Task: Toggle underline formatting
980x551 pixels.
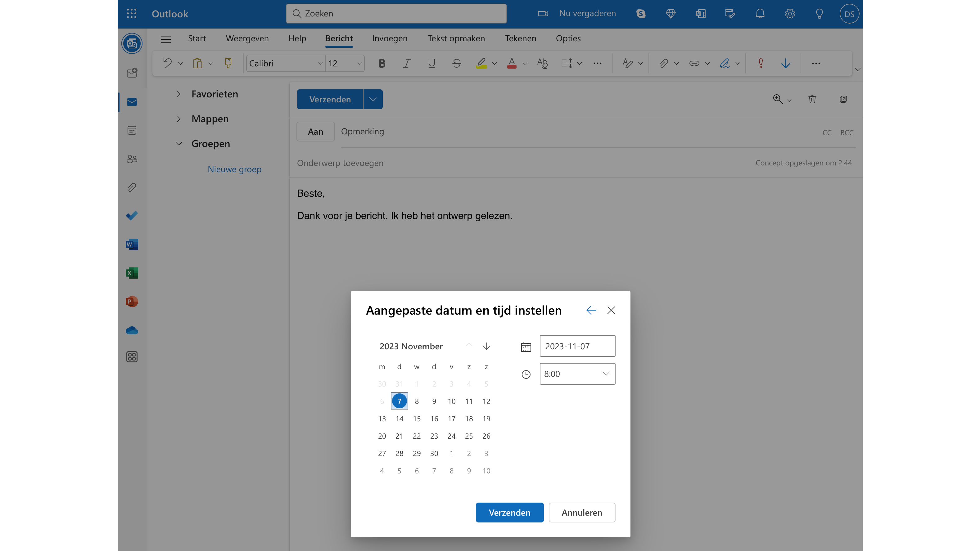Action: coord(431,64)
